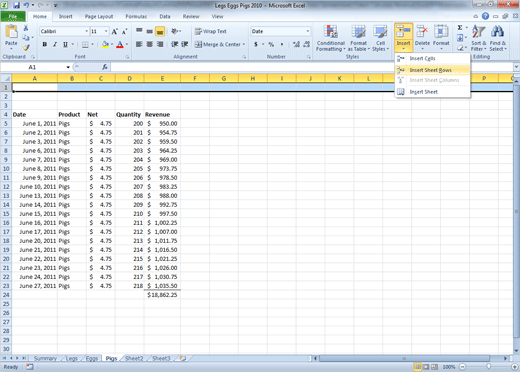Toggle Bold formatting
Viewport: 520px width, 372px height.
tap(45, 44)
